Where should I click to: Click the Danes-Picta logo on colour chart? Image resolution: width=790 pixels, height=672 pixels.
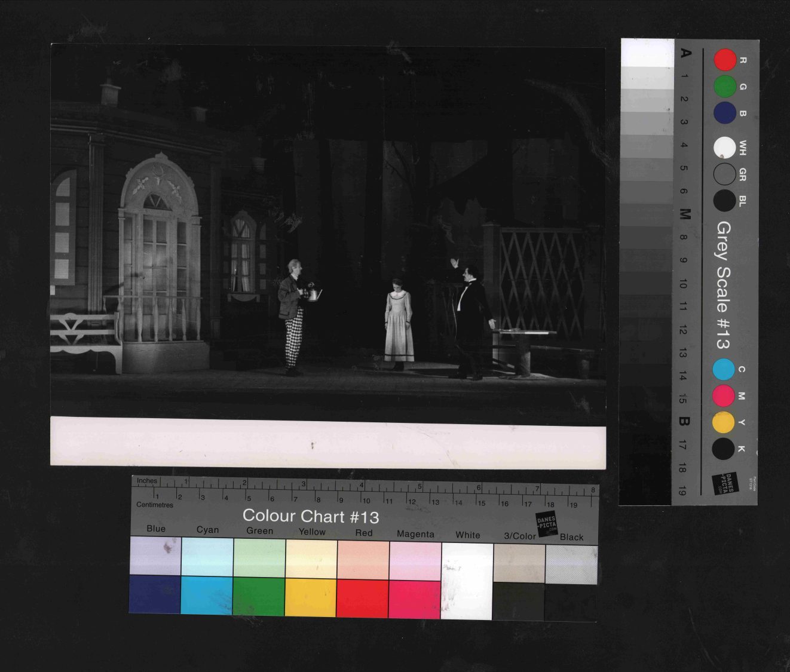[x=546, y=524]
